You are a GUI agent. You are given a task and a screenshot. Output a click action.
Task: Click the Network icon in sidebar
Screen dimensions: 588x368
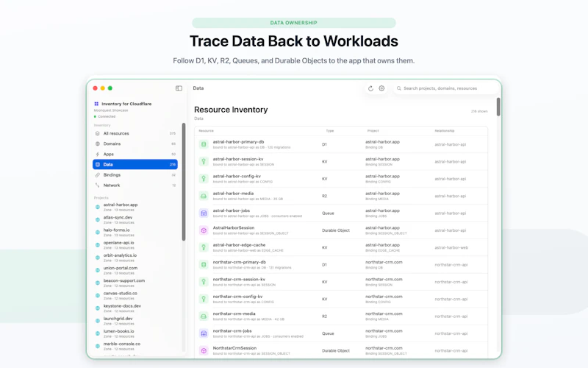pos(98,185)
